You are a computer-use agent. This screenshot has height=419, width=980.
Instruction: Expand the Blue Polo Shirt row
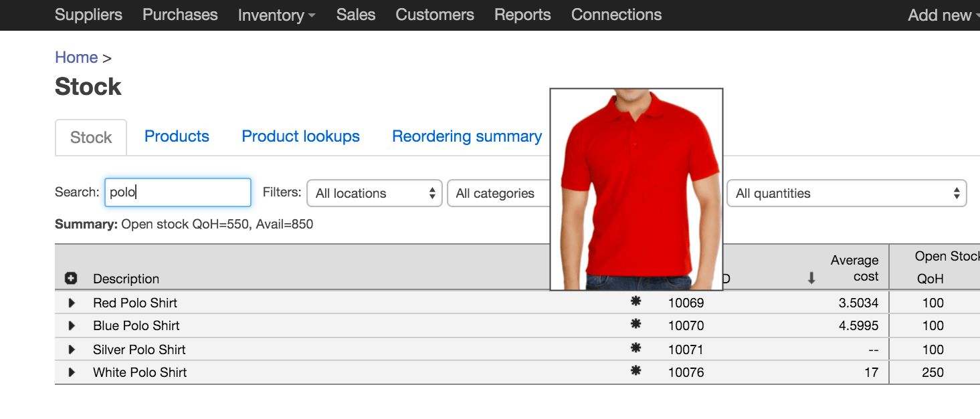pyautogui.click(x=72, y=325)
